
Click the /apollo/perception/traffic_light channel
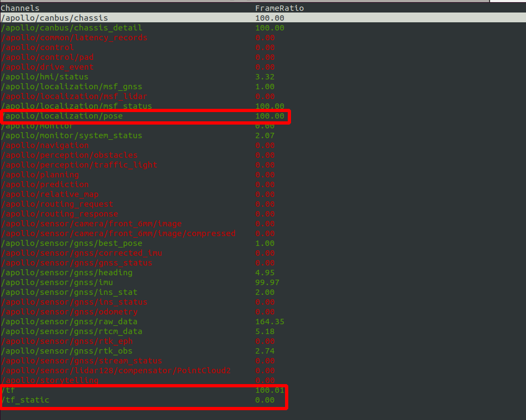coord(79,165)
